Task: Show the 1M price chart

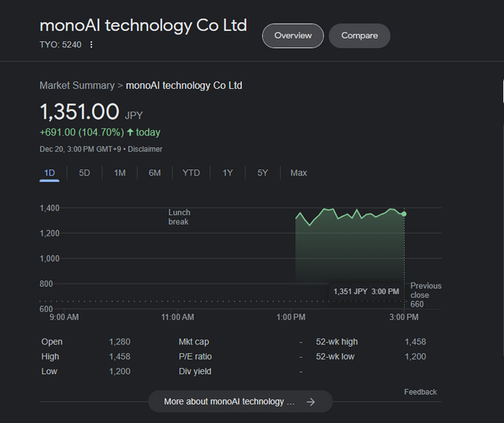Action: point(120,173)
